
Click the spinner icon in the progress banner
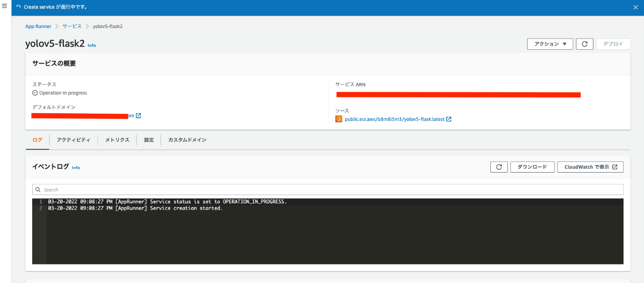18,7
